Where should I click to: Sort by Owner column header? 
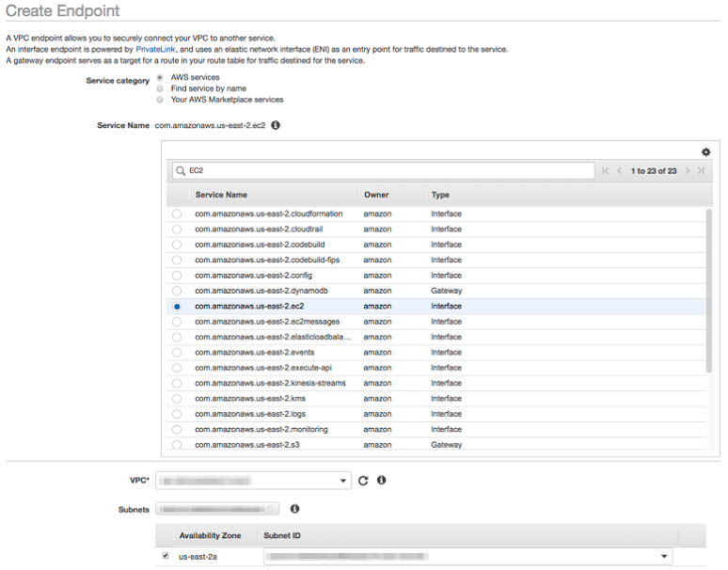(376, 195)
